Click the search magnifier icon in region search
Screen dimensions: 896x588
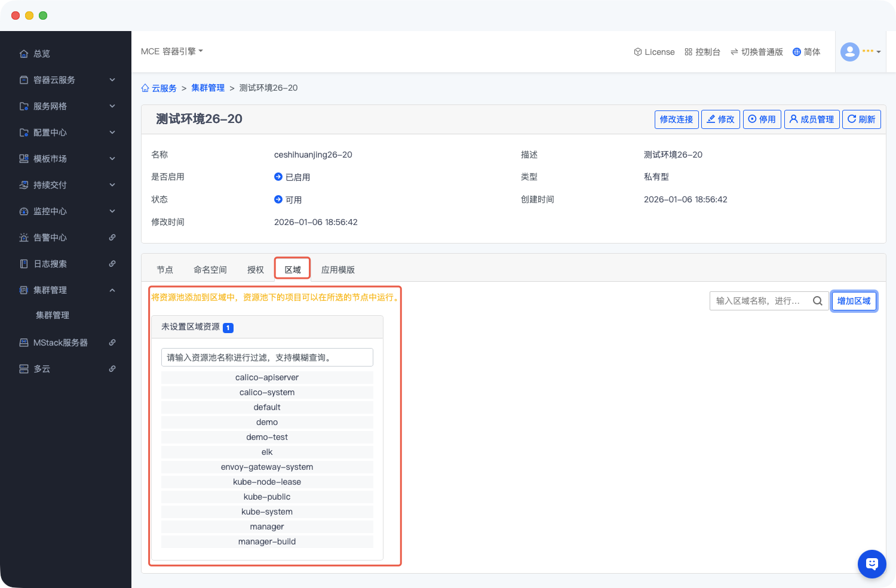(x=817, y=301)
